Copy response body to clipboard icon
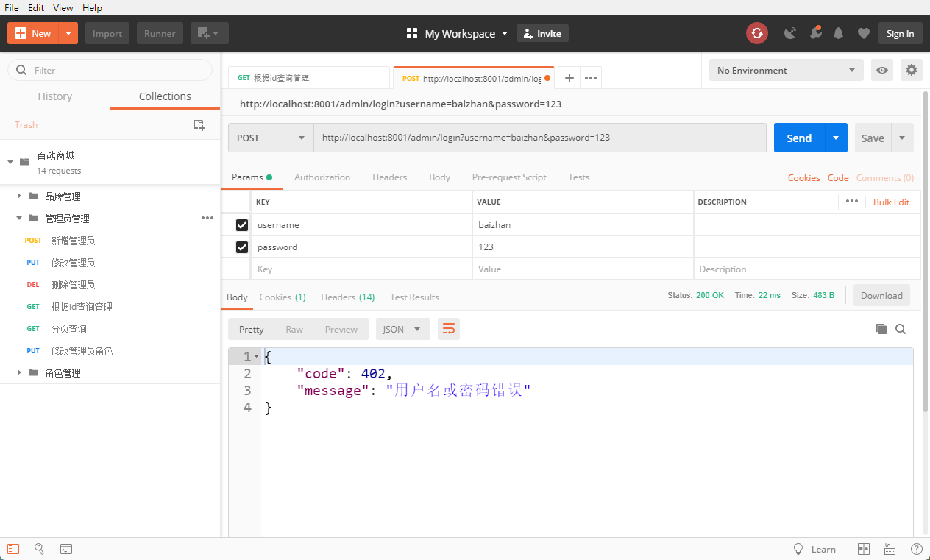The width and height of the screenshot is (930, 560). click(x=881, y=329)
